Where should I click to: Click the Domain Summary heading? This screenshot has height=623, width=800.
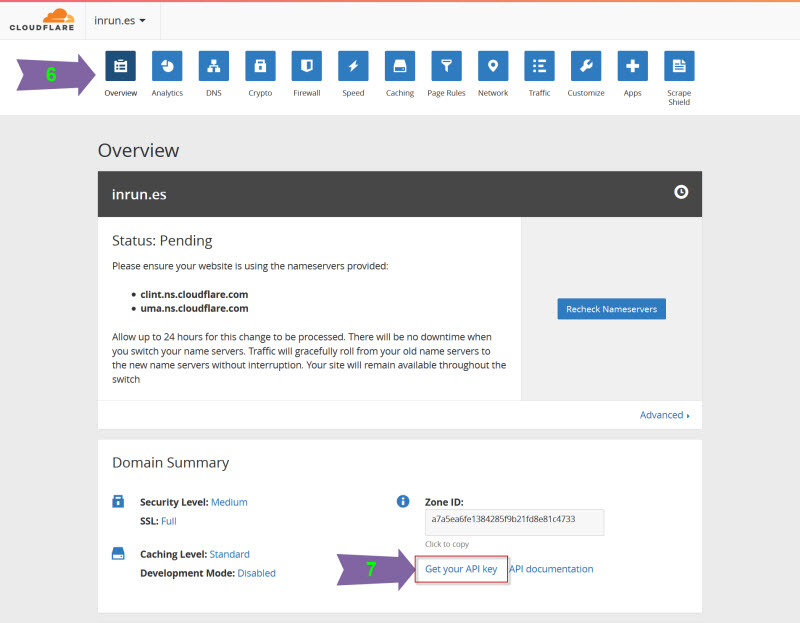tap(170, 462)
